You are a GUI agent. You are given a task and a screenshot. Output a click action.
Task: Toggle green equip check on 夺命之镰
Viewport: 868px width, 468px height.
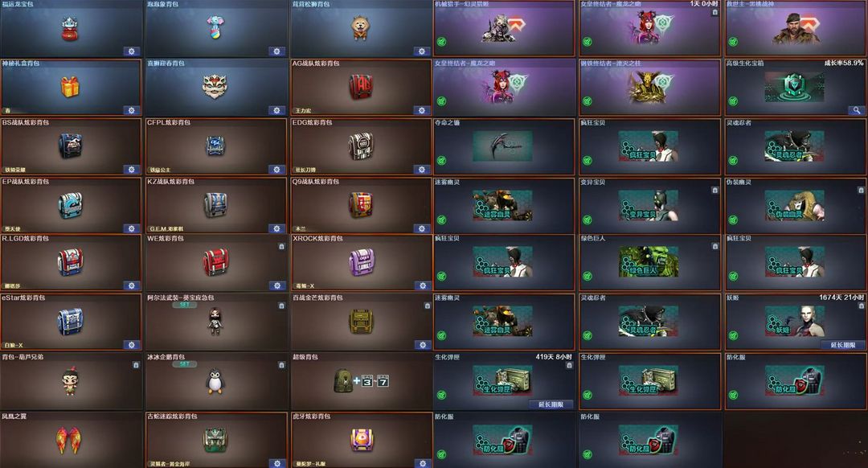click(441, 161)
